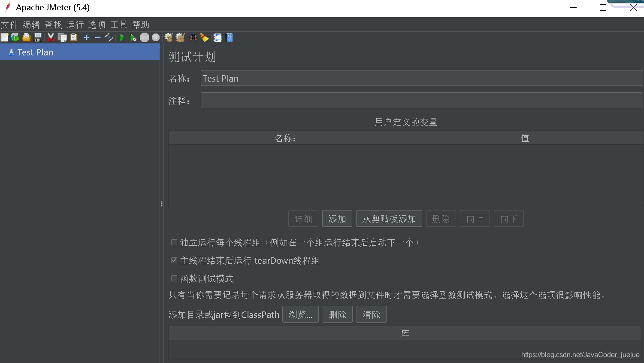Open the 帮助 menu
This screenshot has width=644, height=363.
[x=141, y=24]
